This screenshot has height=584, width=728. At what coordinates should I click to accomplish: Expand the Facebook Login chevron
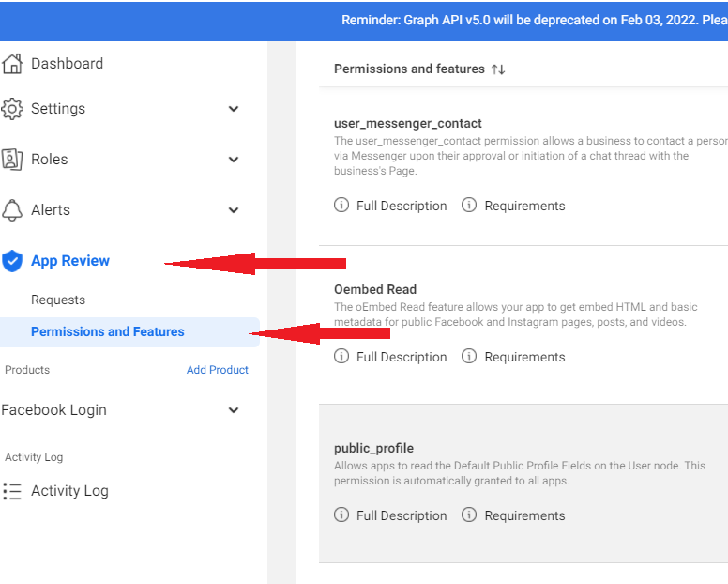[234, 410]
